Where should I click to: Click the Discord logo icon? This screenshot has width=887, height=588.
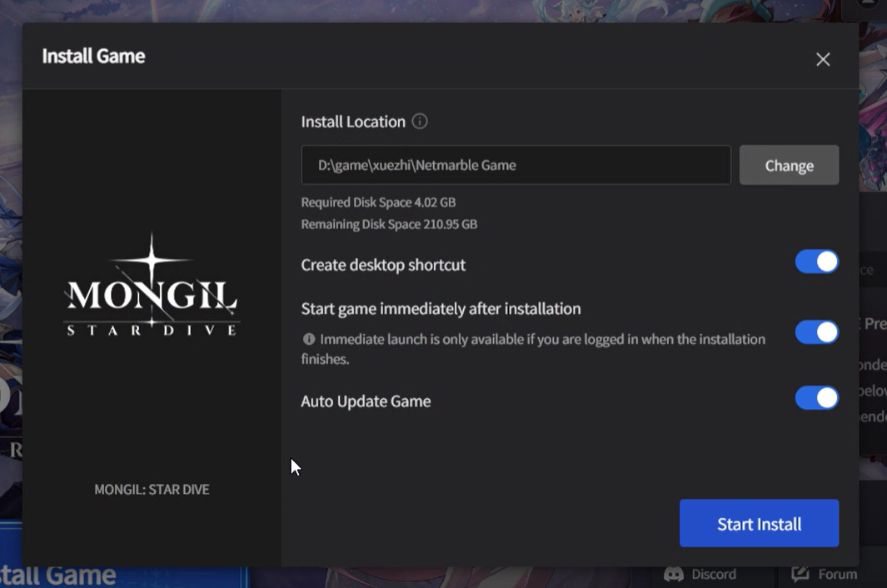click(674, 574)
